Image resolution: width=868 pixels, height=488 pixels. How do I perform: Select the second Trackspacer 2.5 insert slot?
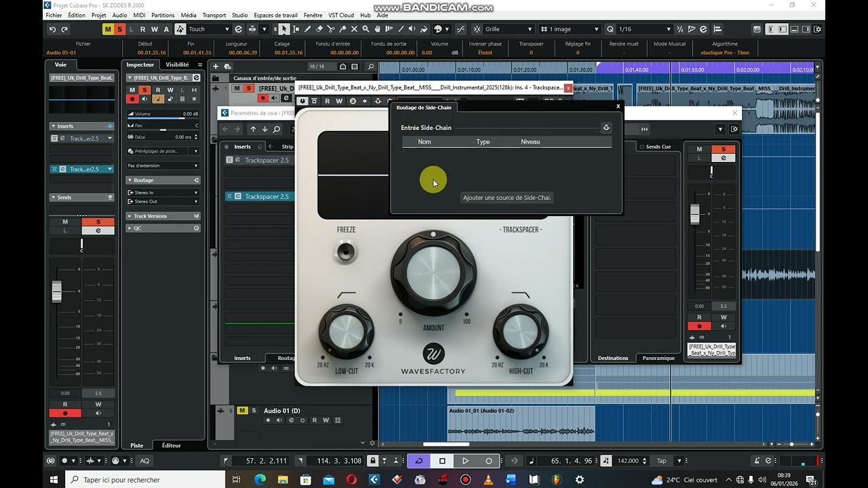point(258,197)
